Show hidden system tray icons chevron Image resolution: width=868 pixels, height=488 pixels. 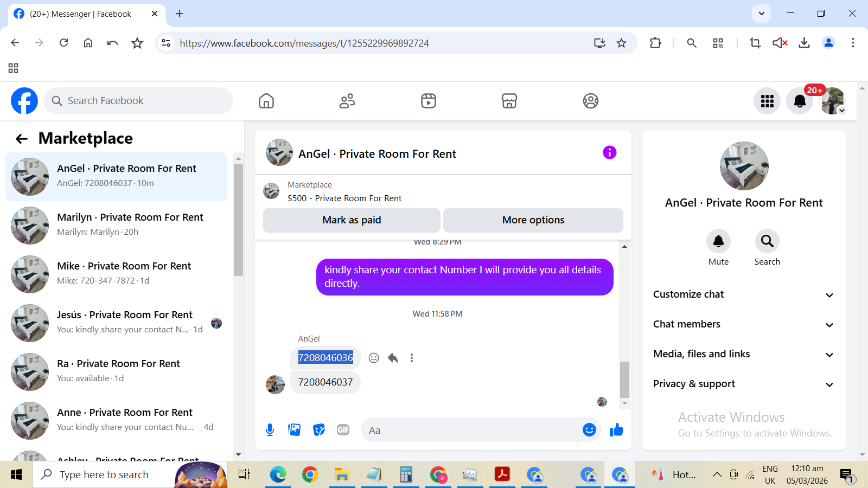pos(717,475)
